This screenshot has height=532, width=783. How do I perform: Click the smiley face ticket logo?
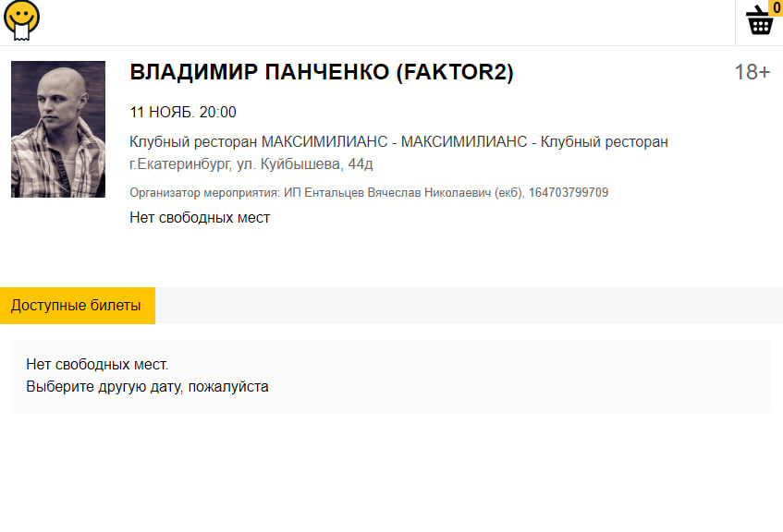(x=21, y=20)
